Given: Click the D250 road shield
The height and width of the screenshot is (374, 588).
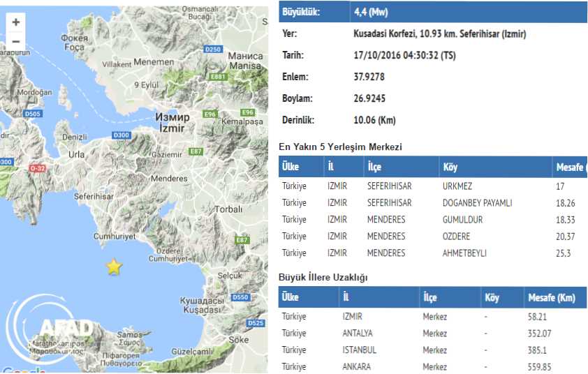Looking at the screenshot, I should coord(214,50).
